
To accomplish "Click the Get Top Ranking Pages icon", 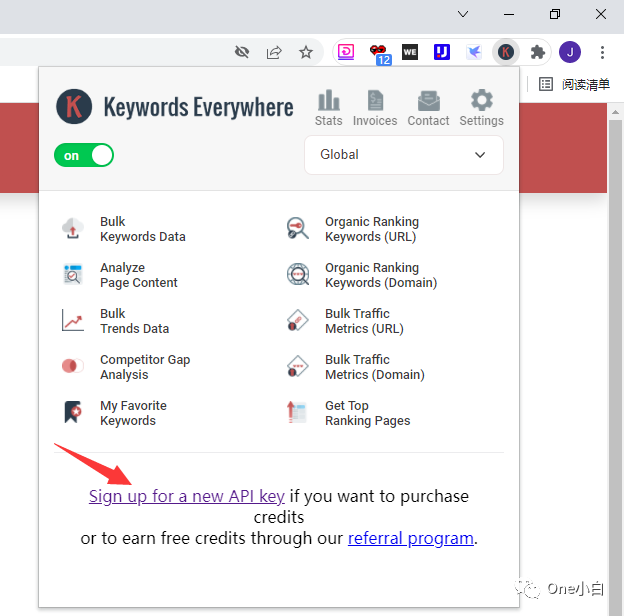I will point(297,412).
